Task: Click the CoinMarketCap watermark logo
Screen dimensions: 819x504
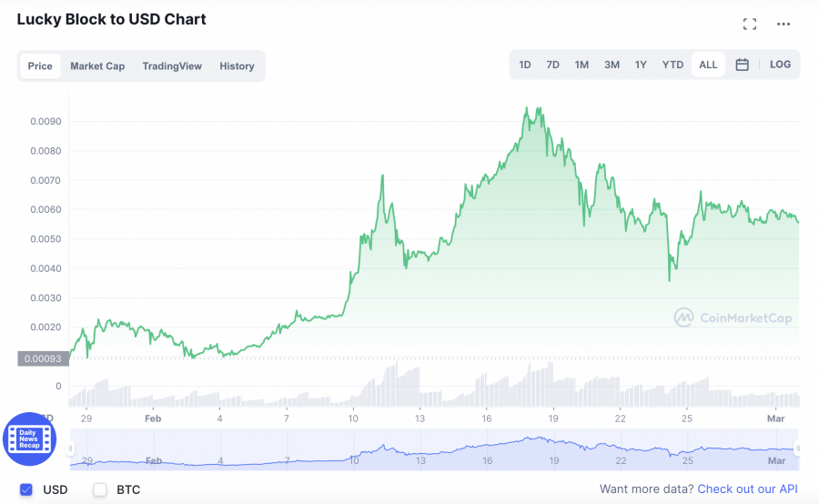Action: pos(733,318)
